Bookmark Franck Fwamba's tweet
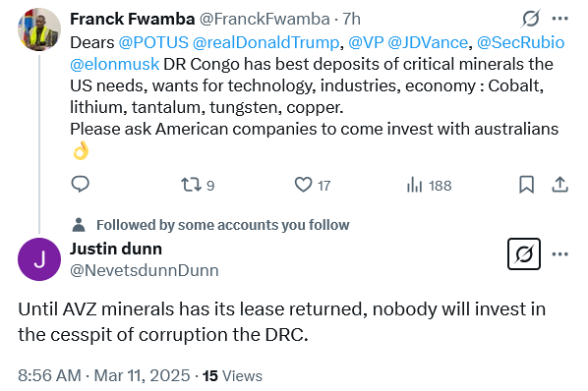Screen dimensions: 588x391 pyautogui.click(x=526, y=185)
